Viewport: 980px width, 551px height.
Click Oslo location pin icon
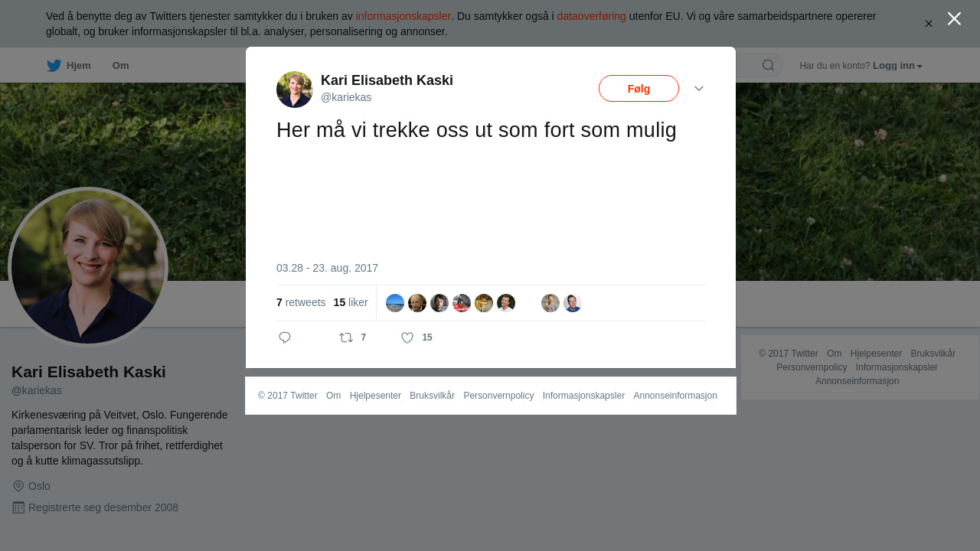point(18,486)
